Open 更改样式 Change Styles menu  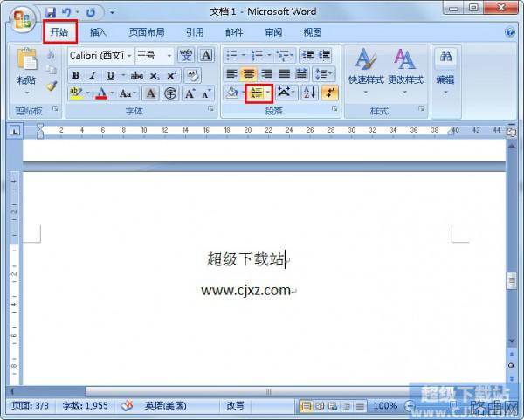point(405,72)
